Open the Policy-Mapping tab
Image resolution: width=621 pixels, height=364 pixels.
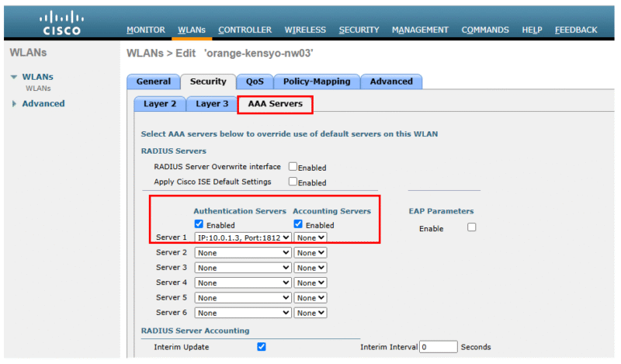click(x=317, y=81)
